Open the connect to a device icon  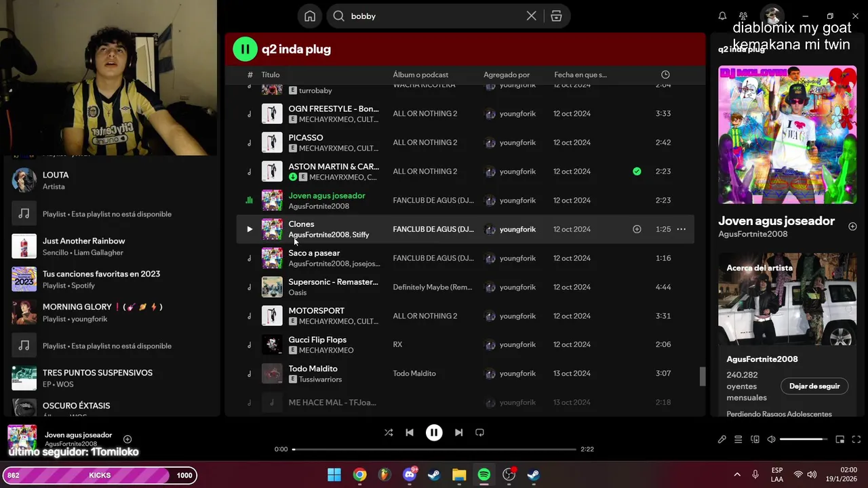[x=755, y=439]
